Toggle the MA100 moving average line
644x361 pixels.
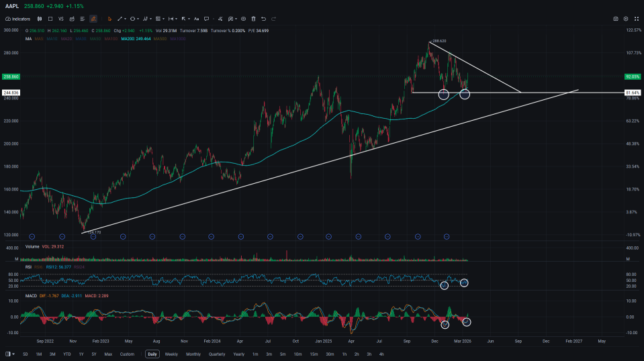[111, 38]
